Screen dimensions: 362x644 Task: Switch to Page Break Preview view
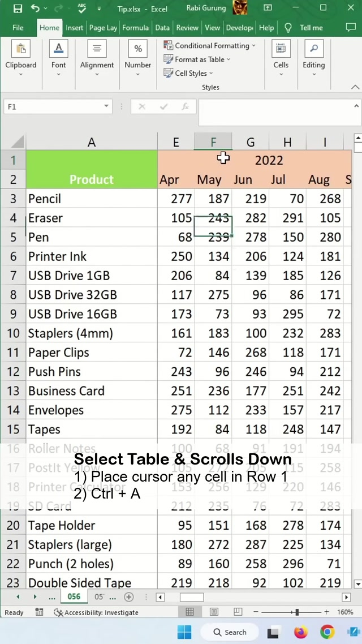tap(238, 612)
